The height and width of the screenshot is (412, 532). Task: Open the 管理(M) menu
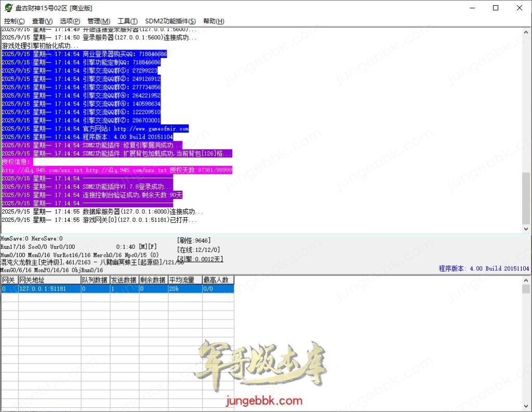(99, 21)
